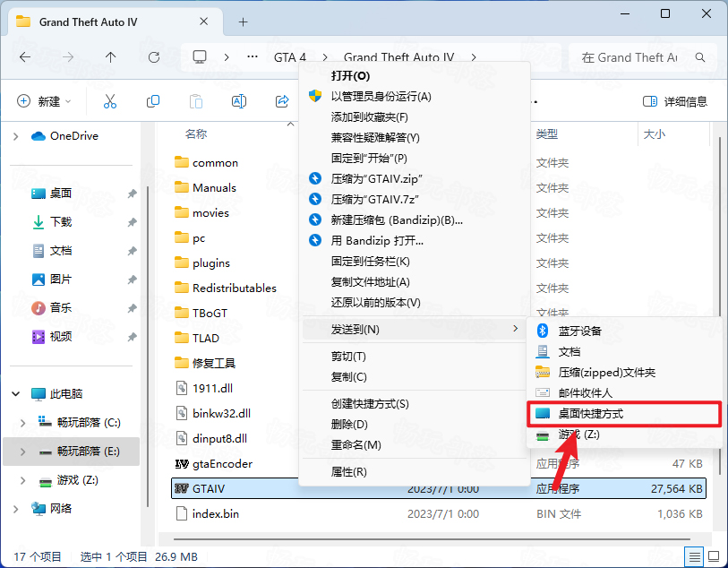Select Mail recipient in Send to submenu
Screen dimensions: 728x568
coord(624,393)
